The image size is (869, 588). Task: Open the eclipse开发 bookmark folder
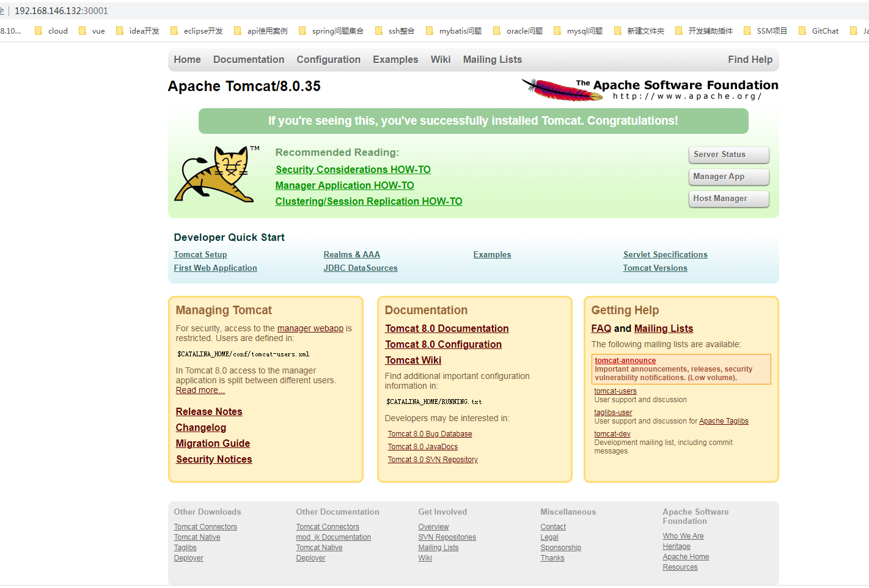point(197,31)
